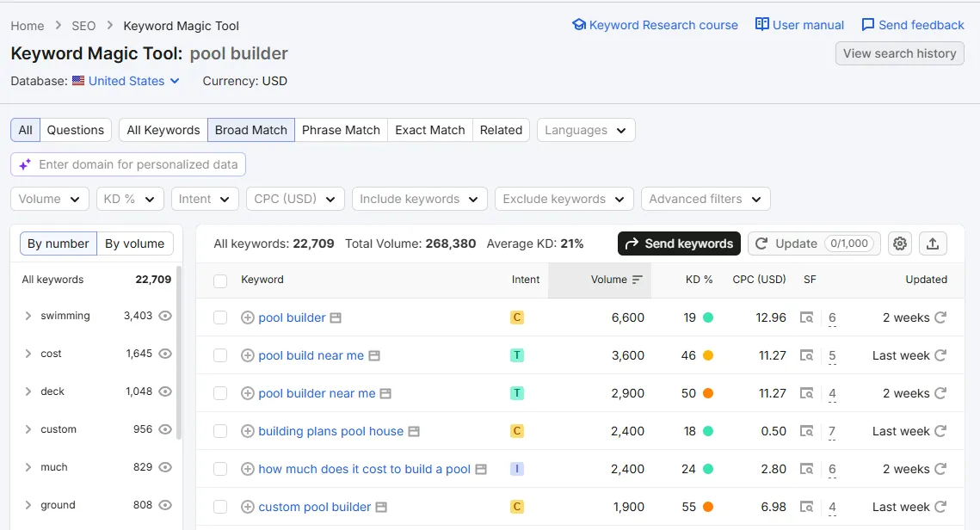
Task: Refresh 'custom pool builder' row icon
Action: click(940, 507)
